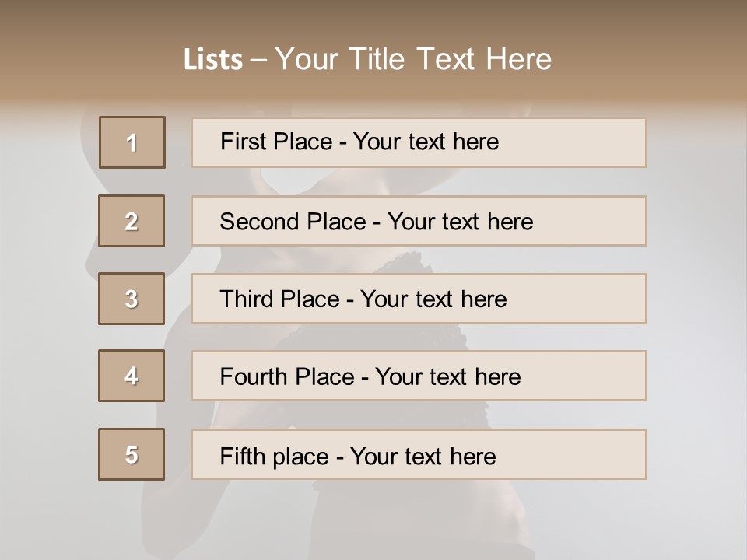Click the bold word 'Lists' in title
The width and height of the screenshot is (747, 560).
point(212,59)
